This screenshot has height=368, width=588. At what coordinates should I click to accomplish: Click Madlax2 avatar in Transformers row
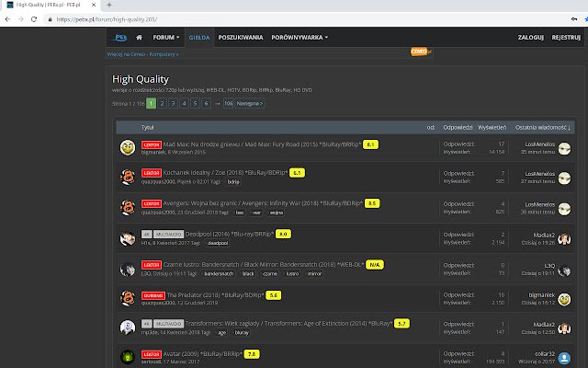(564, 328)
